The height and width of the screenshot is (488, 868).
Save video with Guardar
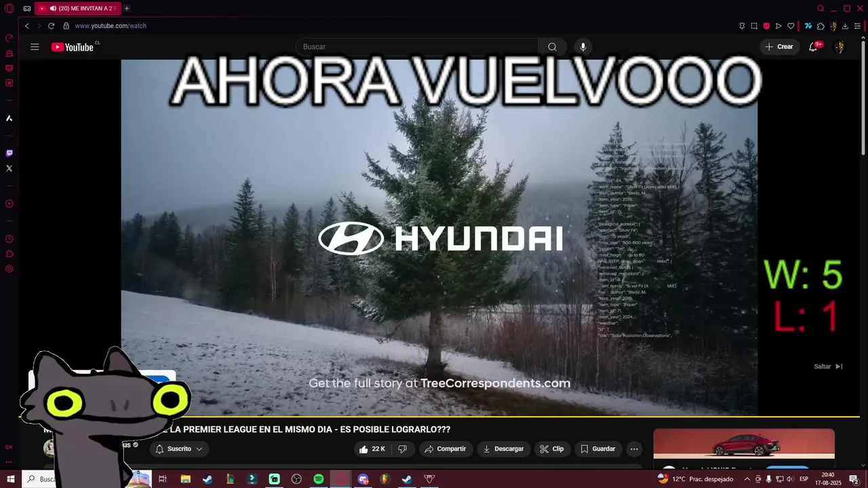[x=598, y=449]
